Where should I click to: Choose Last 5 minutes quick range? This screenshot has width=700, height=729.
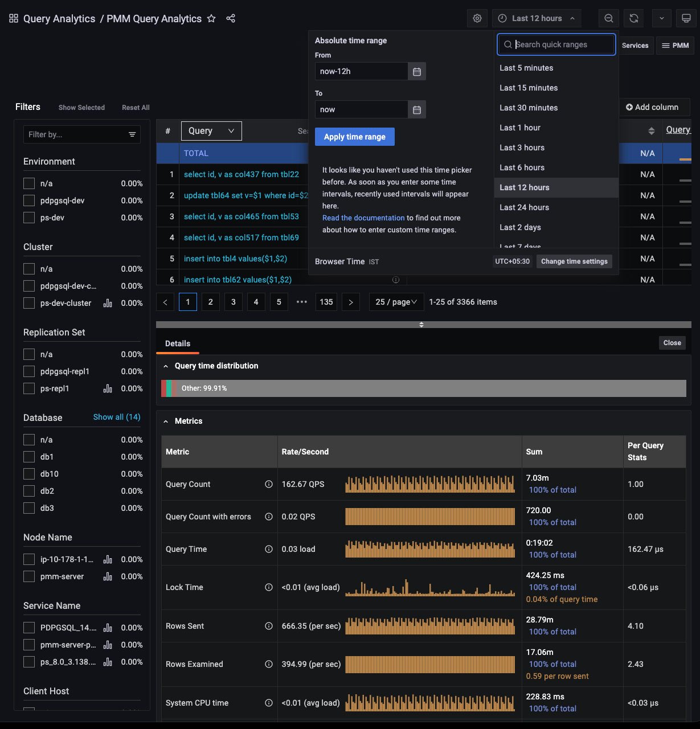[526, 68]
